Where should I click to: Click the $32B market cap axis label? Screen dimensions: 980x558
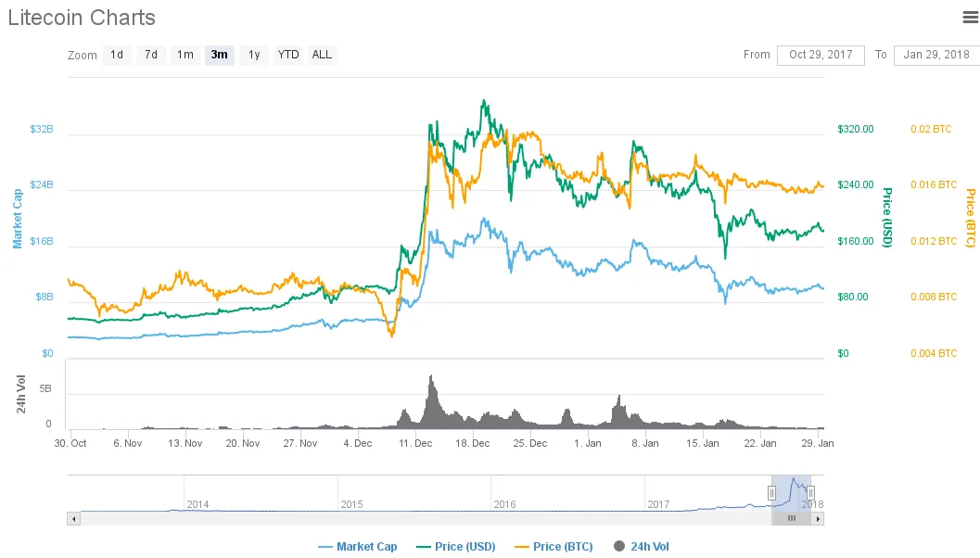point(42,130)
